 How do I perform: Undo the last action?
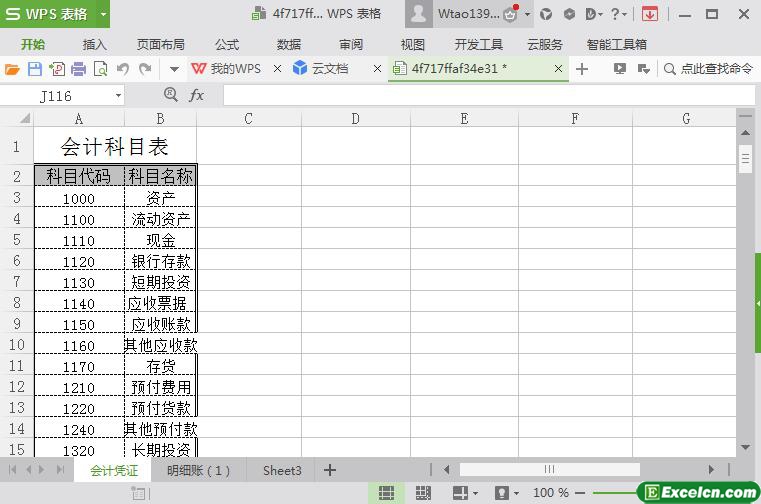click(123, 69)
